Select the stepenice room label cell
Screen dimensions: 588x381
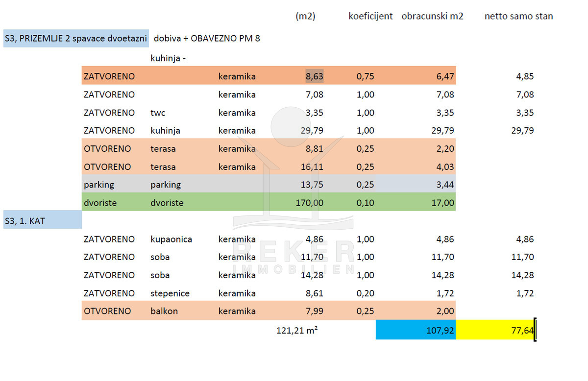[x=170, y=293]
